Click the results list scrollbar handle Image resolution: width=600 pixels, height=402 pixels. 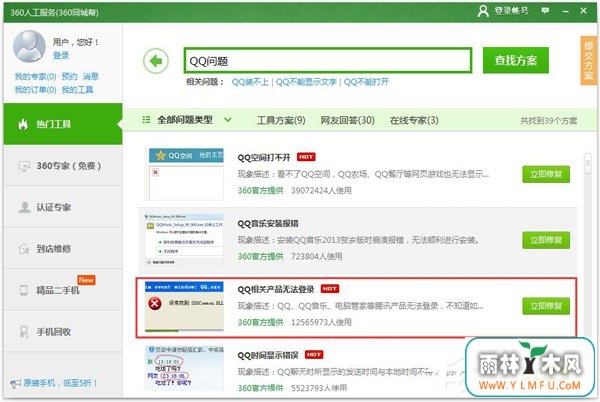[x=588, y=164]
